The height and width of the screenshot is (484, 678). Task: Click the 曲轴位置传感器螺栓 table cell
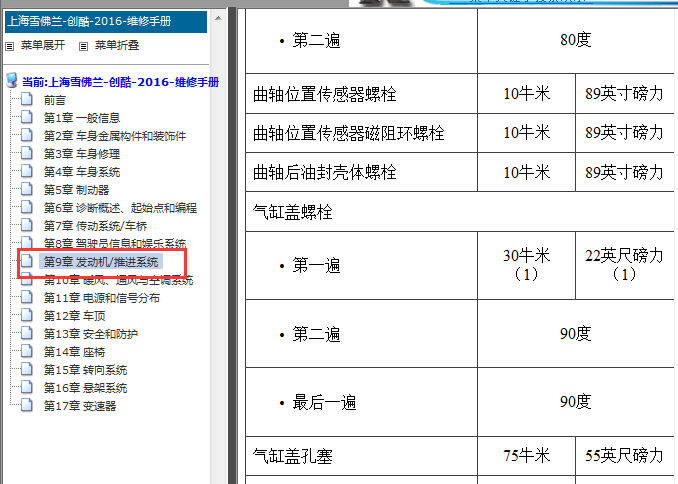pyautogui.click(x=361, y=94)
